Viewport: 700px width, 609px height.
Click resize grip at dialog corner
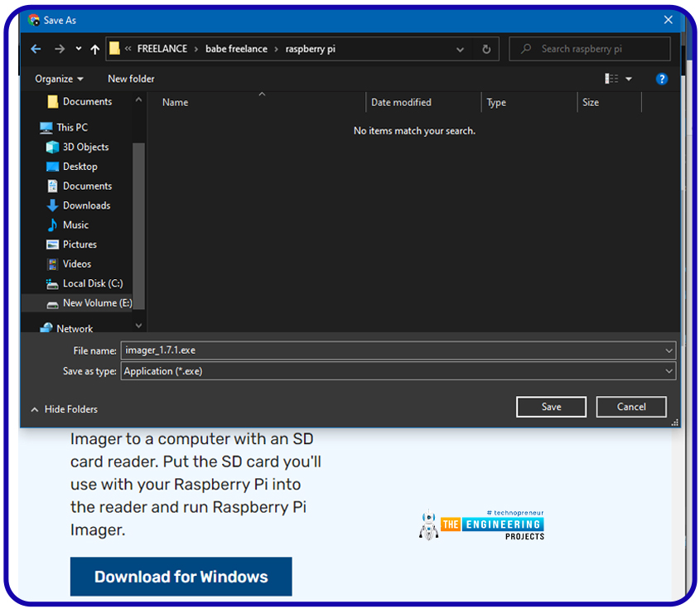(x=674, y=423)
